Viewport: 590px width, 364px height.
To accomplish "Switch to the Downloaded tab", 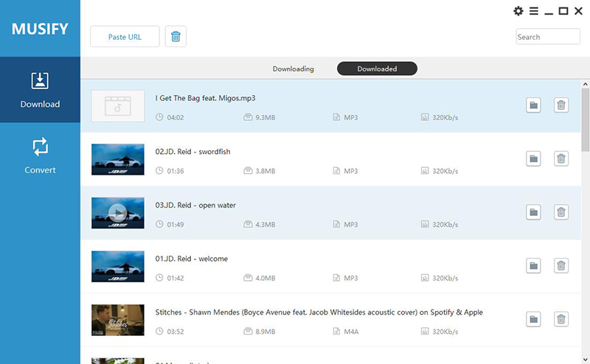I will point(377,69).
